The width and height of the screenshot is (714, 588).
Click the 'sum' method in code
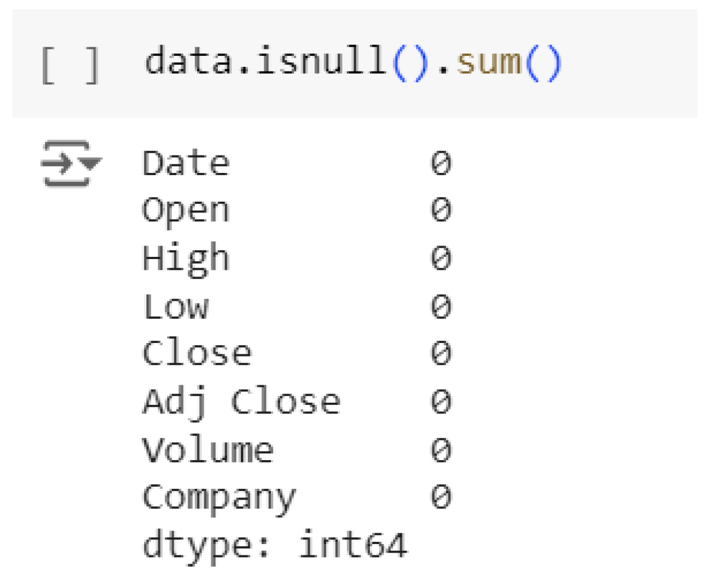(x=488, y=61)
